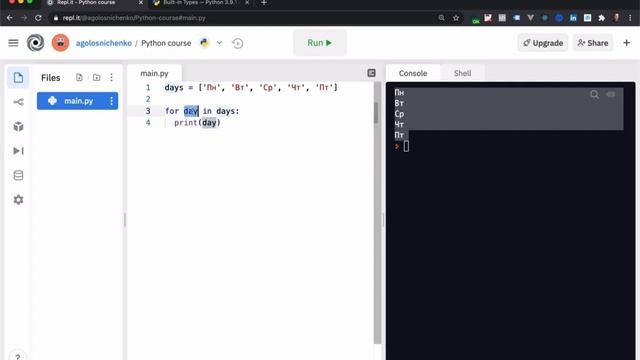Select main.py in the file tree
The height and width of the screenshot is (360, 640).
pyautogui.click(x=78, y=101)
